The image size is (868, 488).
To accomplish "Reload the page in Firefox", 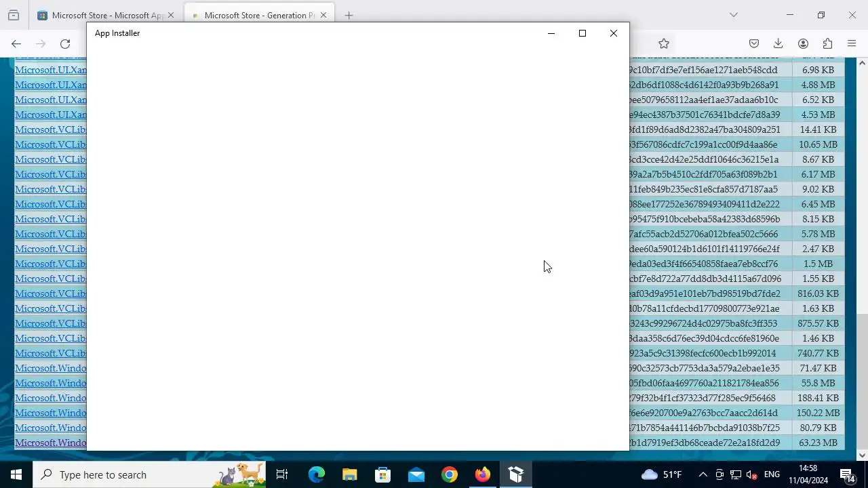I will click(65, 43).
